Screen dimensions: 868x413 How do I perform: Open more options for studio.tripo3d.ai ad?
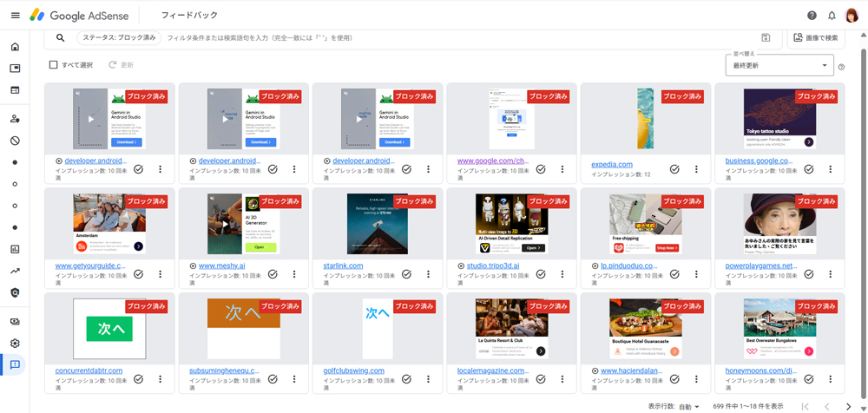[562, 274]
